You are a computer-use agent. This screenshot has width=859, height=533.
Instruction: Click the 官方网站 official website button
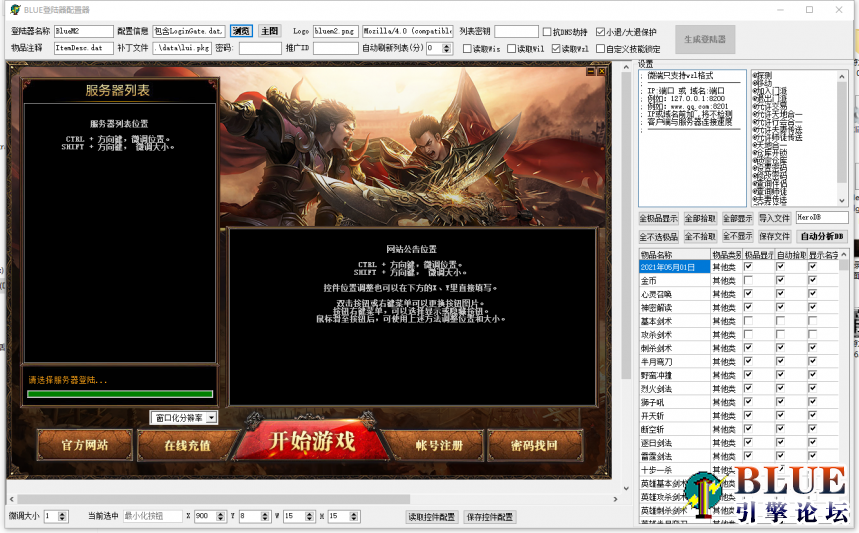click(x=83, y=445)
